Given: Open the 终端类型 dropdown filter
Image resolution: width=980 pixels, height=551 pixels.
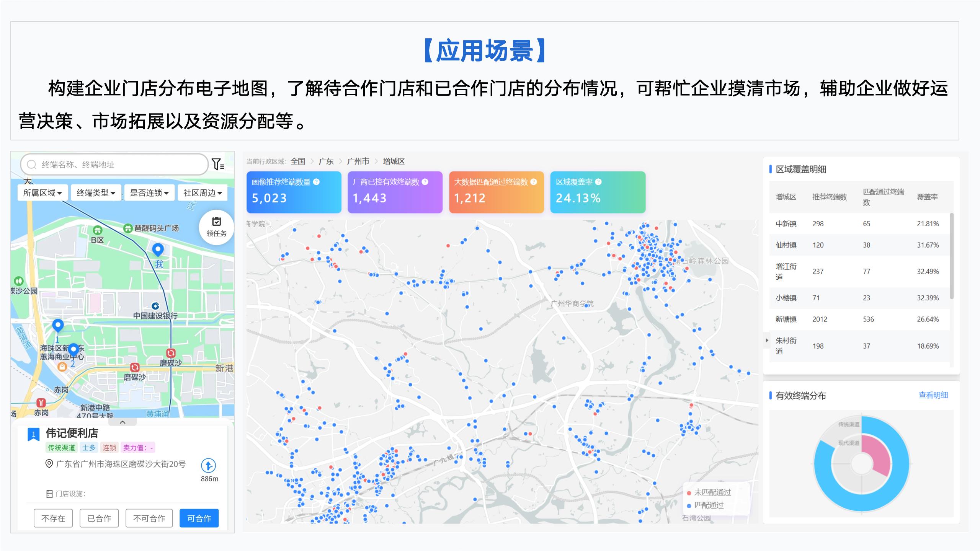Looking at the screenshot, I should click(x=96, y=192).
